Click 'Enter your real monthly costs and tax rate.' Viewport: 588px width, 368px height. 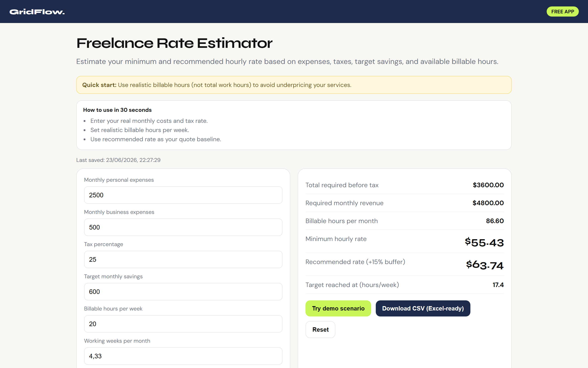click(x=149, y=121)
